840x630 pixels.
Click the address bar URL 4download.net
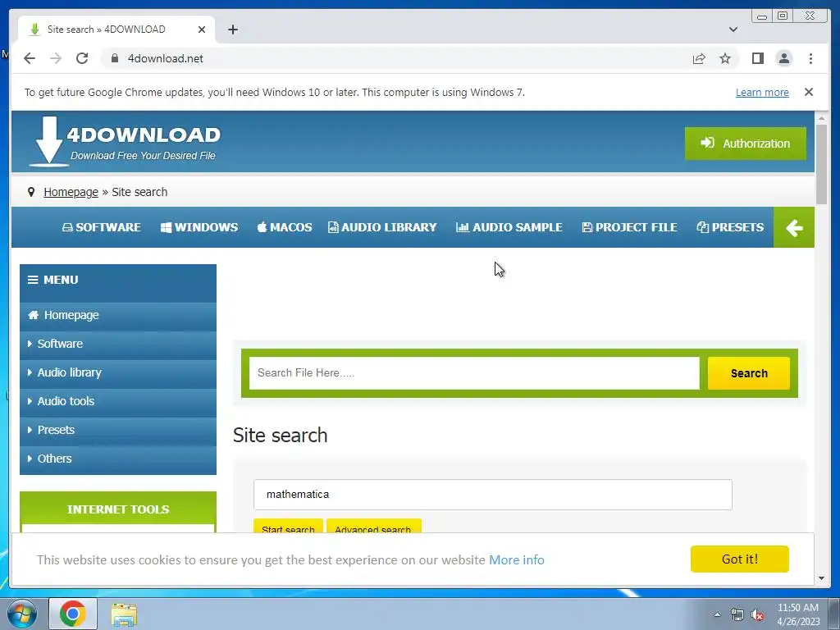click(165, 58)
